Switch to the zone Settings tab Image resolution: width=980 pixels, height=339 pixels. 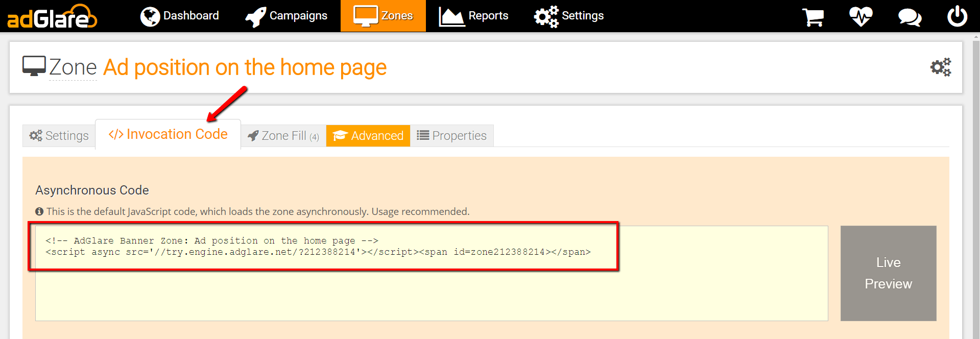[x=59, y=136]
